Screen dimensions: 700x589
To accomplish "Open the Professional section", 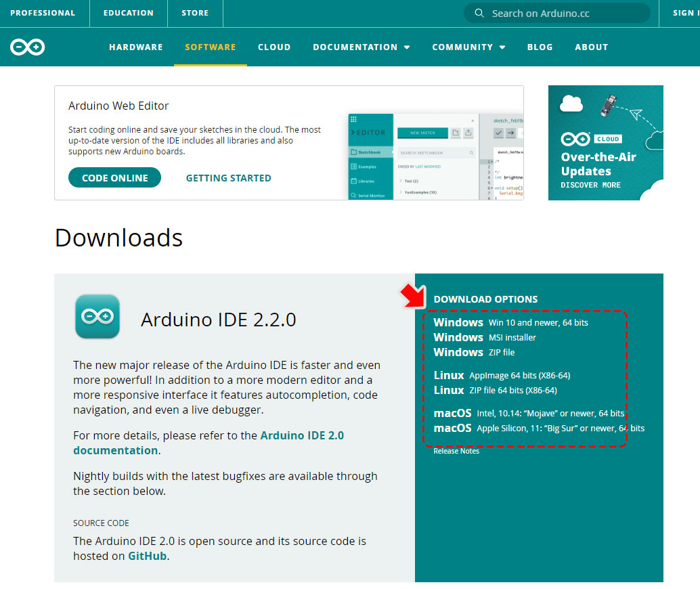I will [x=43, y=13].
